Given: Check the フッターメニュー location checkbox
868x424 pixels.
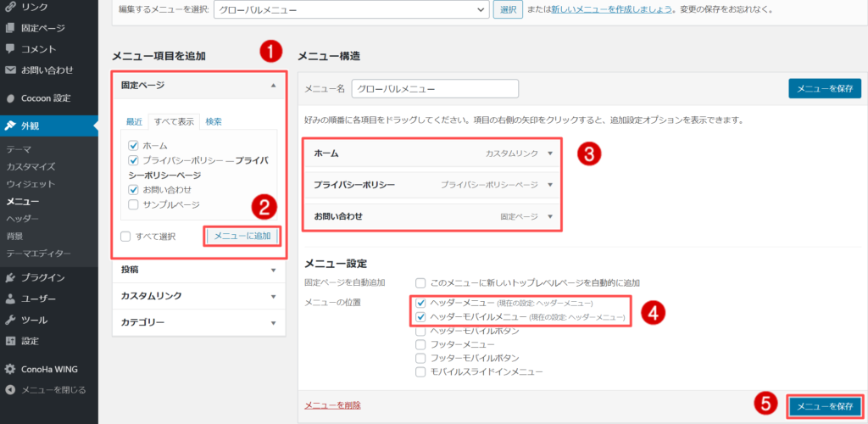Looking at the screenshot, I should click(420, 344).
